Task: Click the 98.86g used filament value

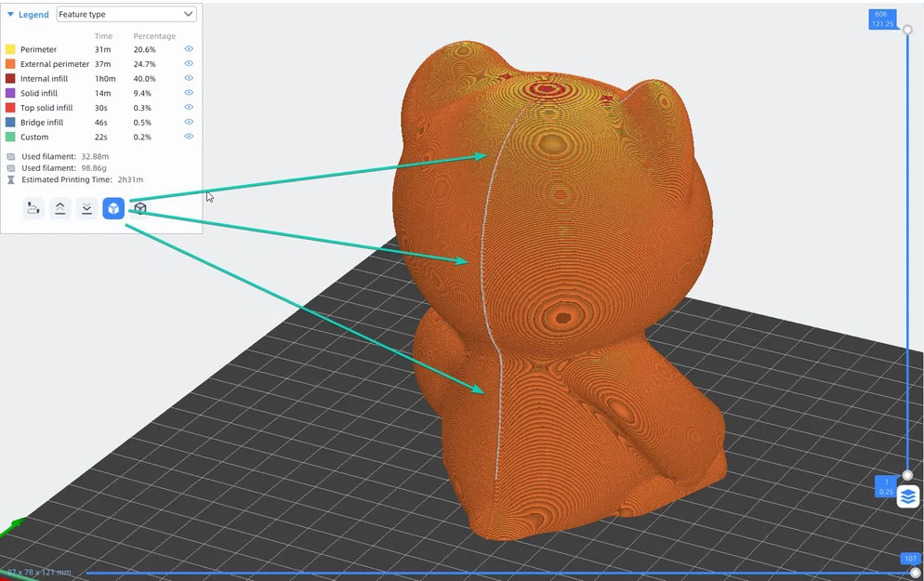Action: click(94, 168)
